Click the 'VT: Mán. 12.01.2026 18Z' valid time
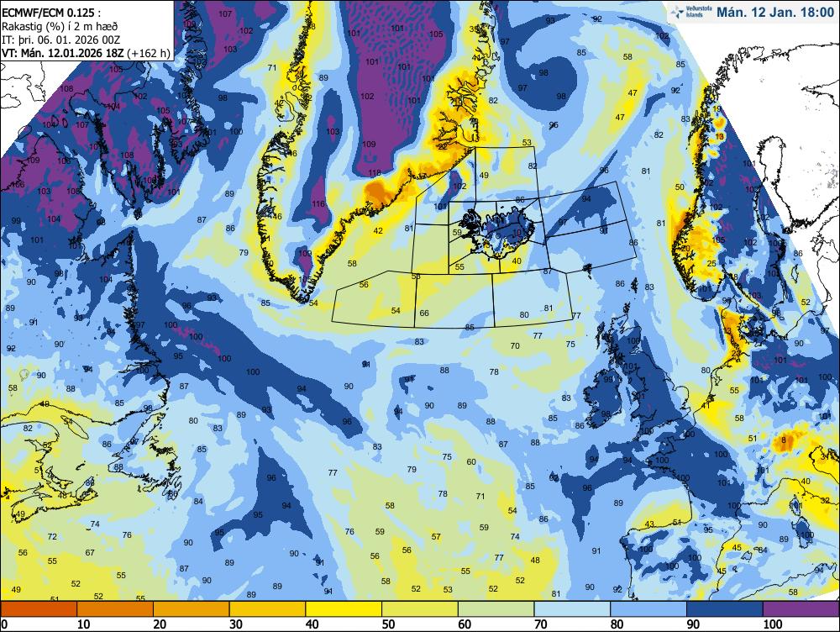840x632 pixels. 63,53
